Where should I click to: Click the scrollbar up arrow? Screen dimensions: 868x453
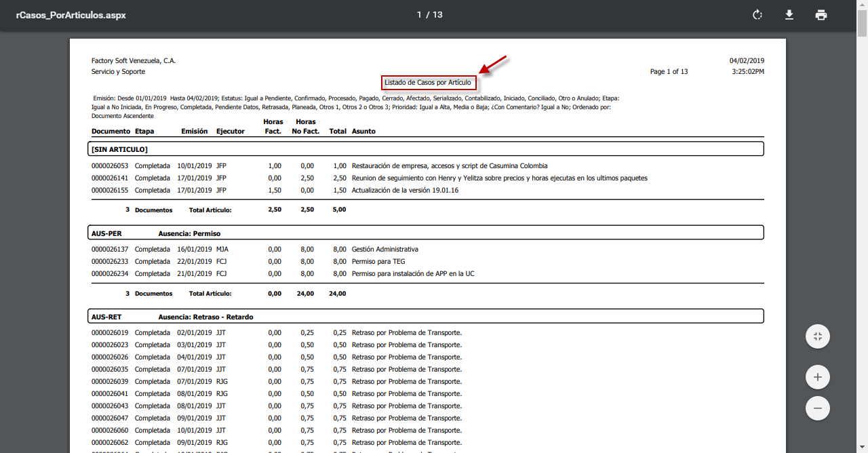[x=862, y=5]
